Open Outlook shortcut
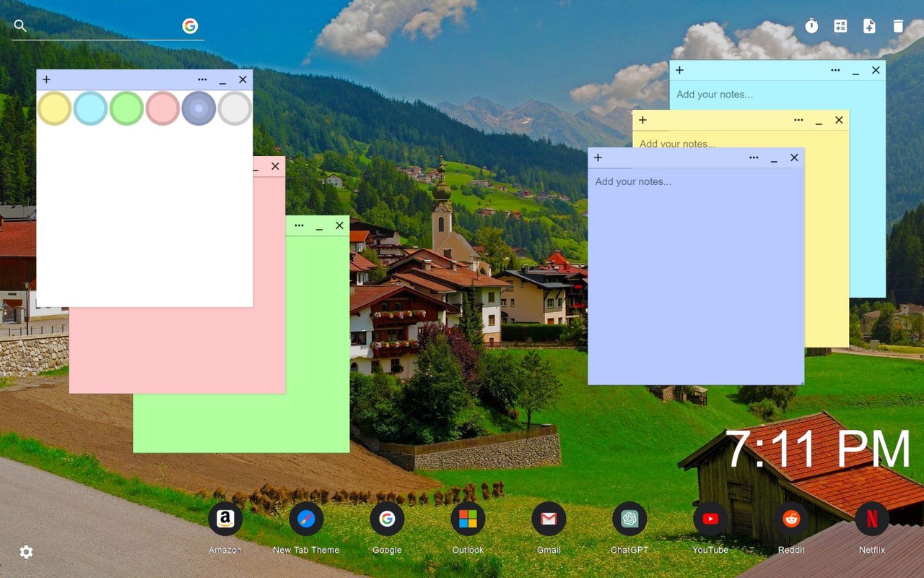The height and width of the screenshot is (578, 924). (468, 519)
